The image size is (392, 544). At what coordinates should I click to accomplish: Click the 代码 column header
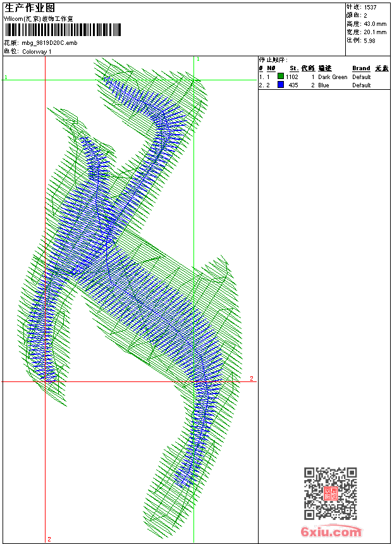307,68
